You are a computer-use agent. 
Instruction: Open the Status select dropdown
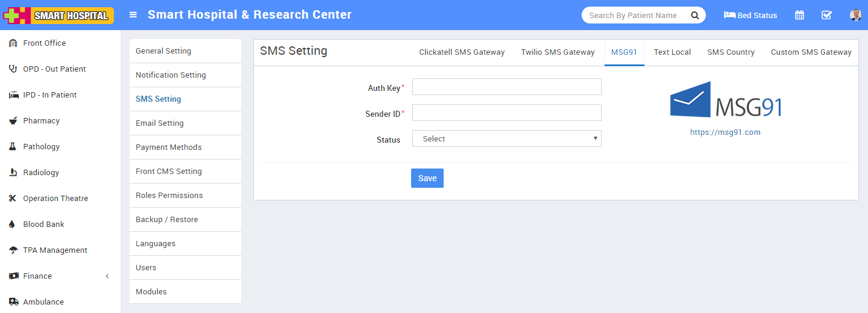click(x=506, y=139)
